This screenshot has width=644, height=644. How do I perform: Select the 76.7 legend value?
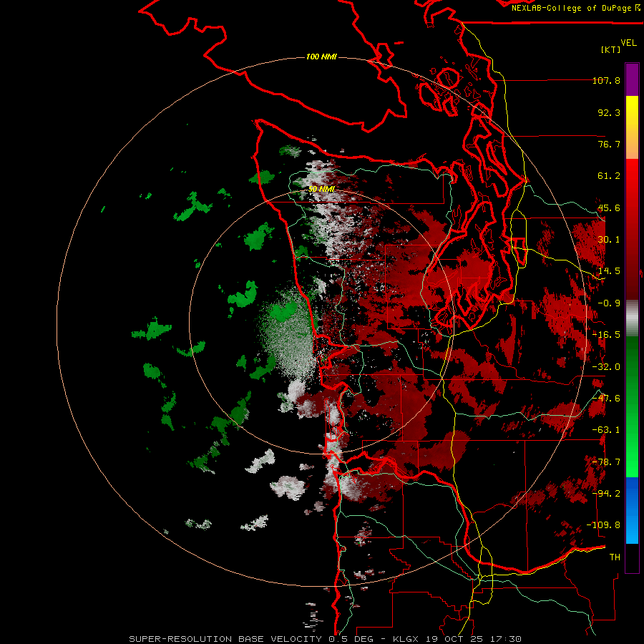coord(609,144)
